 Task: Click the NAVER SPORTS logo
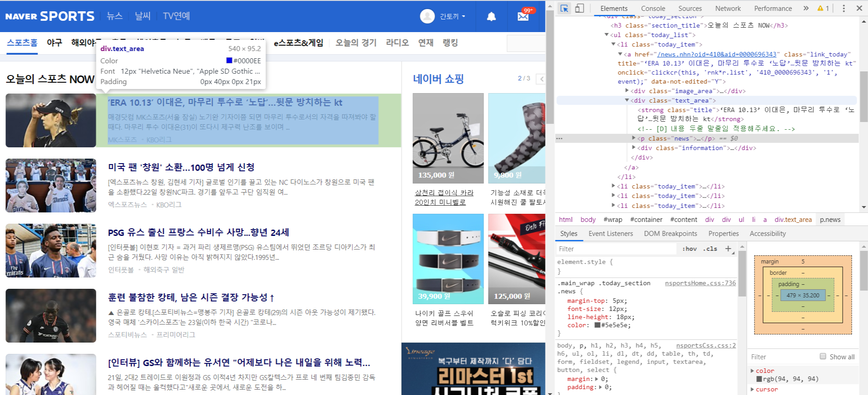pos(50,16)
